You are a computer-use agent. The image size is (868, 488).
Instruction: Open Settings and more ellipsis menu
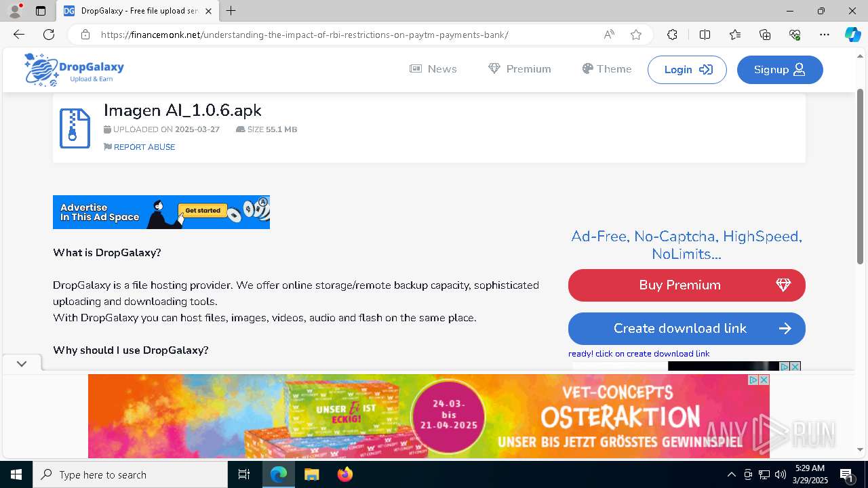(825, 35)
